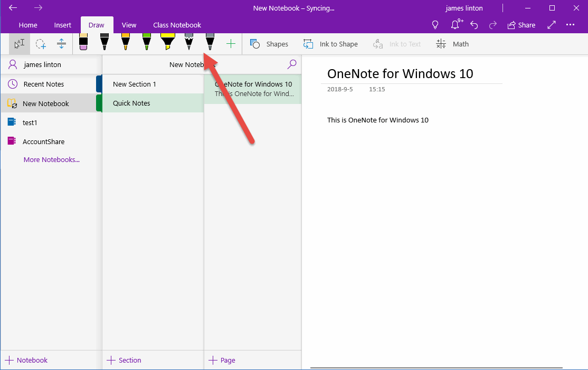Viewport: 588px width, 370px height.
Task: Share this notebook
Action: pos(521,25)
